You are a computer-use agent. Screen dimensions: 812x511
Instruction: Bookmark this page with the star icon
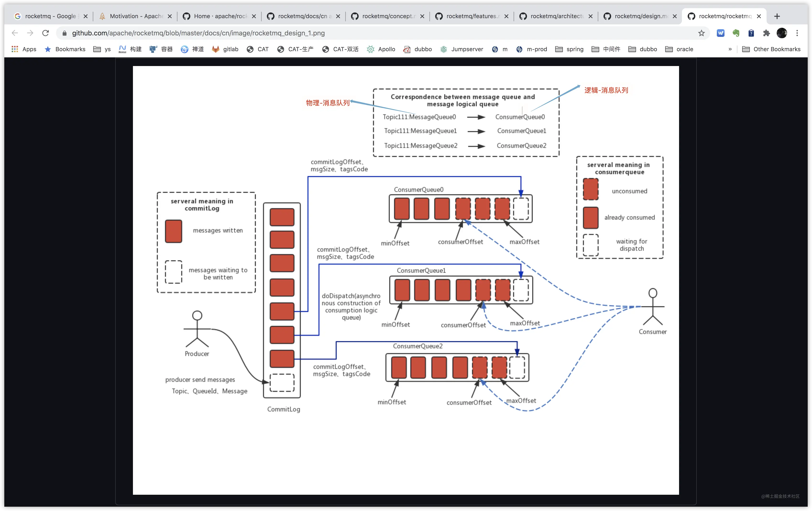tap(701, 33)
